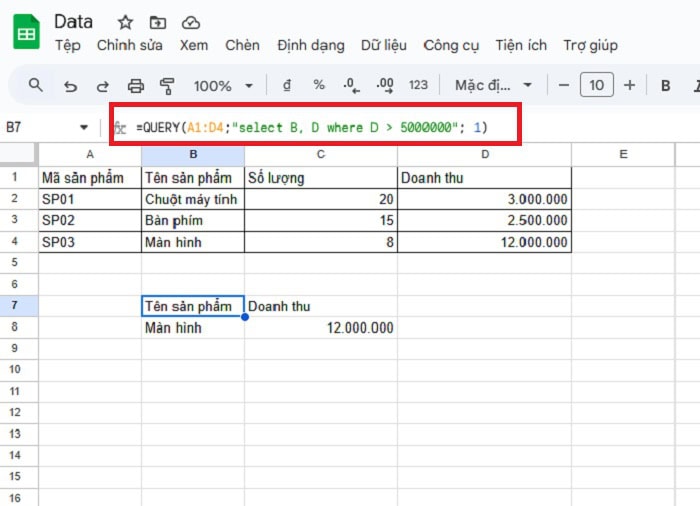This screenshot has width=700, height=506.
Task: Star the Data document
Action: (125, 22)
